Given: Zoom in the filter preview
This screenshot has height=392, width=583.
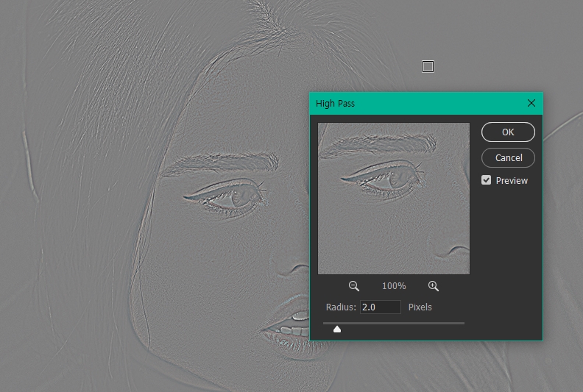Looking at the screenshot, I should (x=433, y=286).
